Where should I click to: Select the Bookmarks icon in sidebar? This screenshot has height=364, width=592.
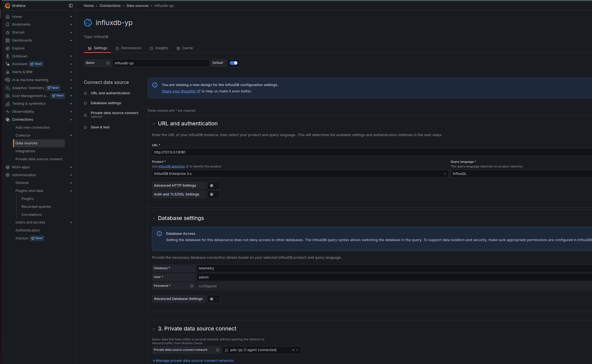8,24
